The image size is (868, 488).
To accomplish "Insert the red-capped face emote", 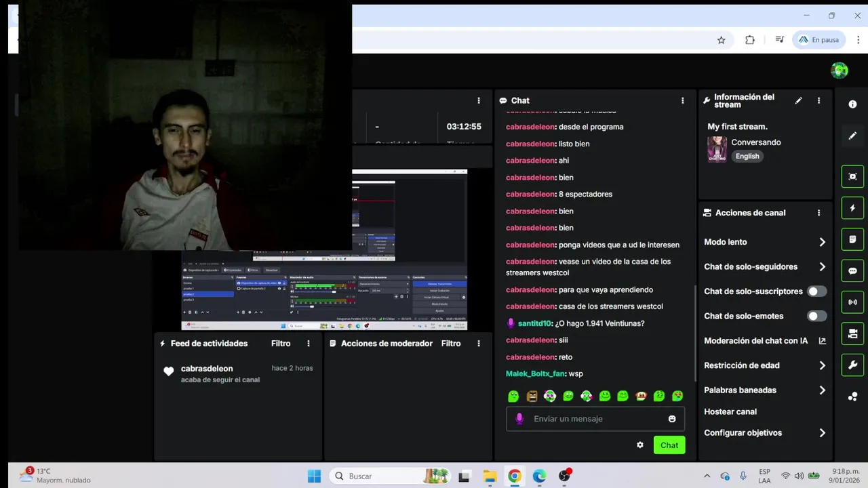I will pyautogui.click(x=641, y=396).
